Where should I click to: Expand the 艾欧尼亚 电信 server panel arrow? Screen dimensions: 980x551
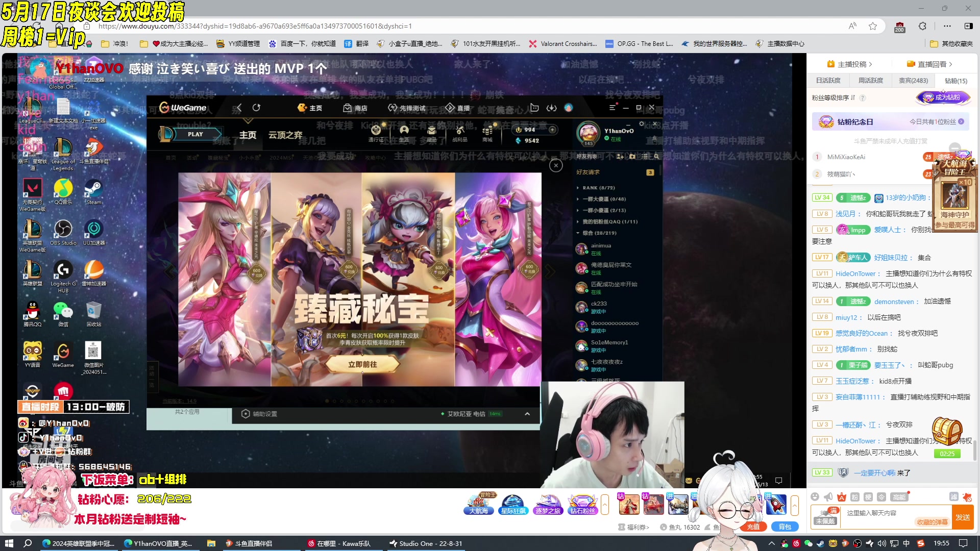(x=527, y=414)
